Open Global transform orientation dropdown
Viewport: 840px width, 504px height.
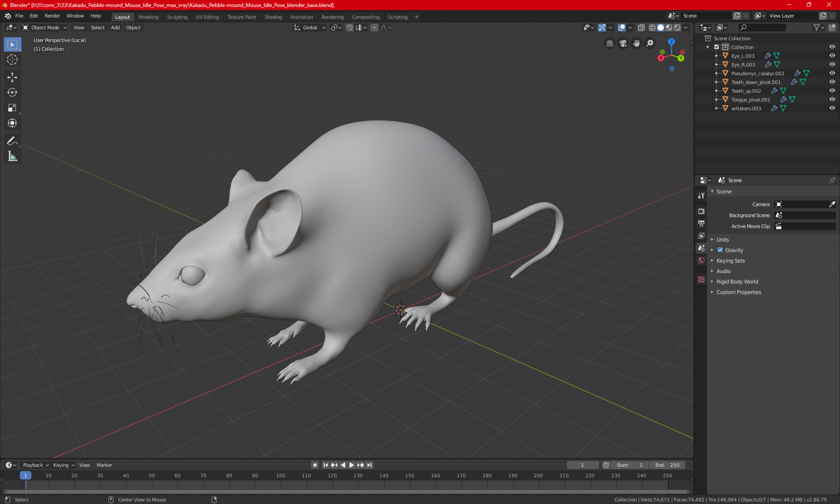tap(310, 28)
